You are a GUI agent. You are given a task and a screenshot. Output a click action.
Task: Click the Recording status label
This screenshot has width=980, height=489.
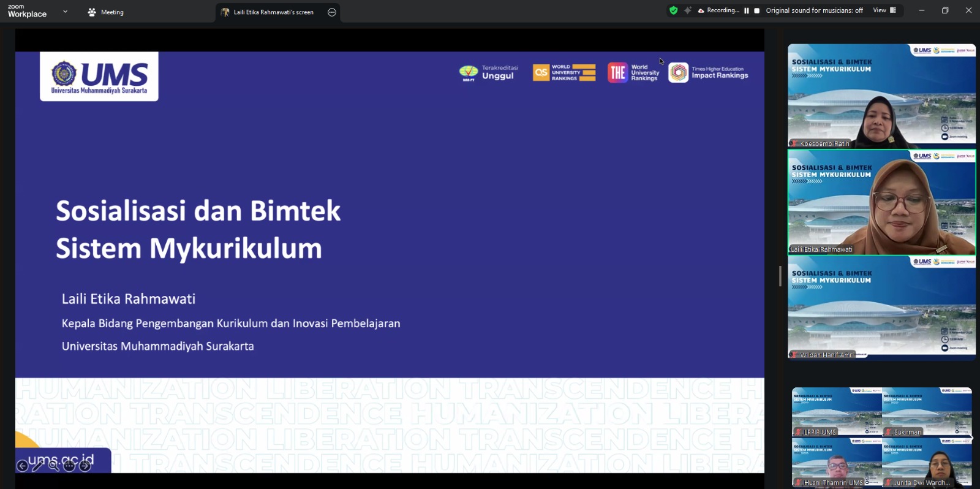click(723, 10)
